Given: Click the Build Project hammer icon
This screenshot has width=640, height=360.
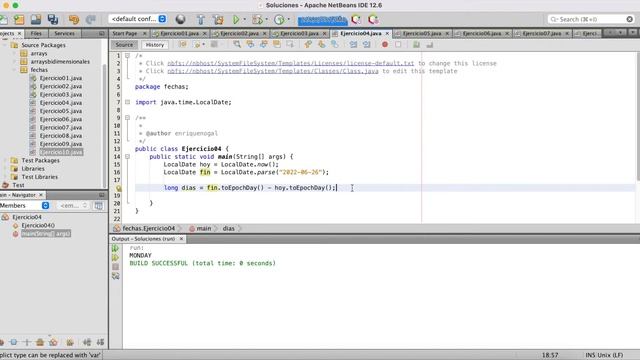Looking at the screenshot, I should point(200,19).
